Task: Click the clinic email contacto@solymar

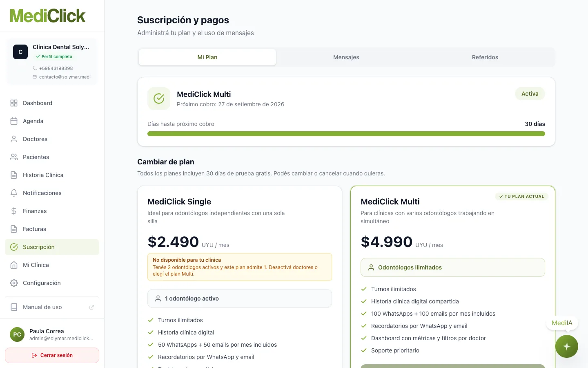Action: [x=65, y=77]
